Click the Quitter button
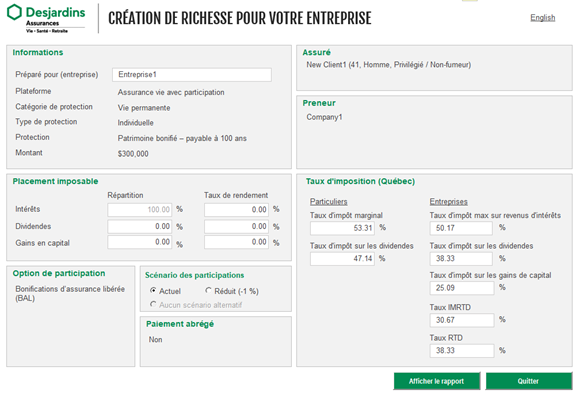 click(x=528, y=381)
